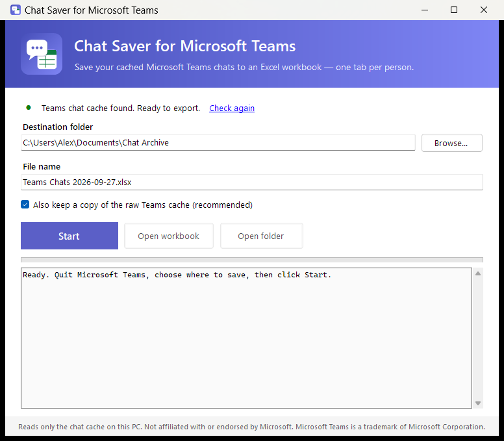Image resolution: width=504 pixels, height=441 pixels.
Task: Click the 'Check again' link
Action: point(232,108)
